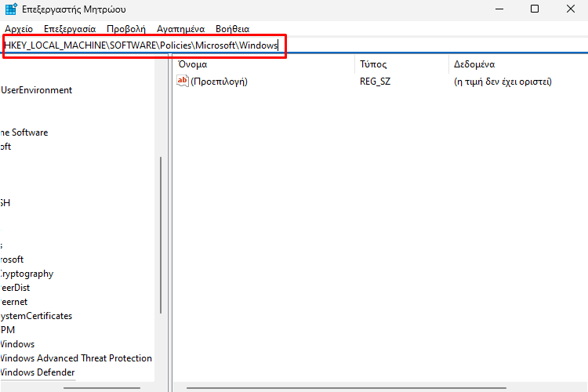Select the Peernet key in tree
This screenshot has width=588, height=392.
(x=14, y=302)
